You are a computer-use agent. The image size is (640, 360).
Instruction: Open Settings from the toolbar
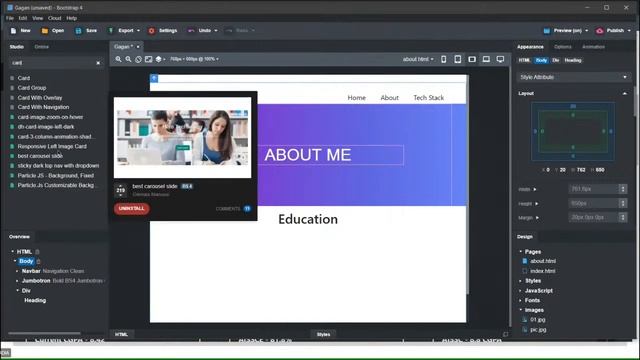coord(163,31)
